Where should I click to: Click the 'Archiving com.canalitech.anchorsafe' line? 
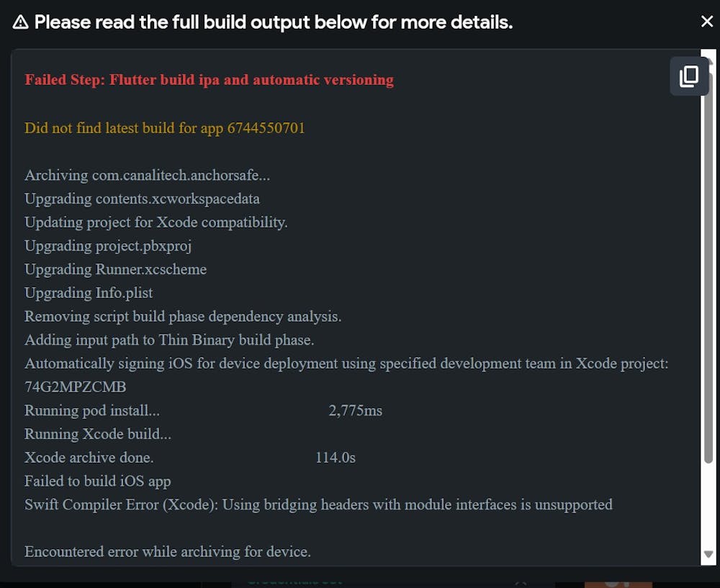coord(147,175)
